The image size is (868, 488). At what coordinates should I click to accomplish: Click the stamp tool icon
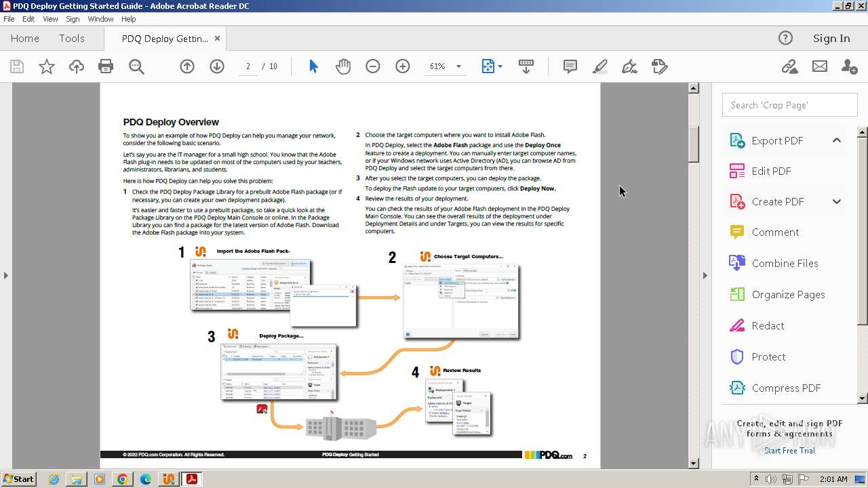660,66
